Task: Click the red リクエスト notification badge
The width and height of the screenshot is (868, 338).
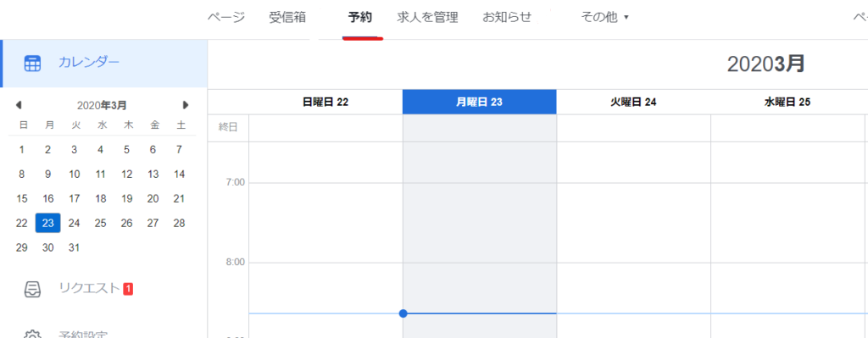Action: pyautogui.click(x=128, y=288)
